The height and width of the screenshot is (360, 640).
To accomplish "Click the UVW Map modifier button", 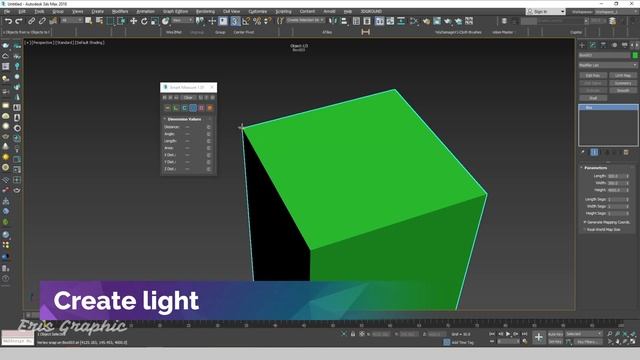I will point(623,76).
